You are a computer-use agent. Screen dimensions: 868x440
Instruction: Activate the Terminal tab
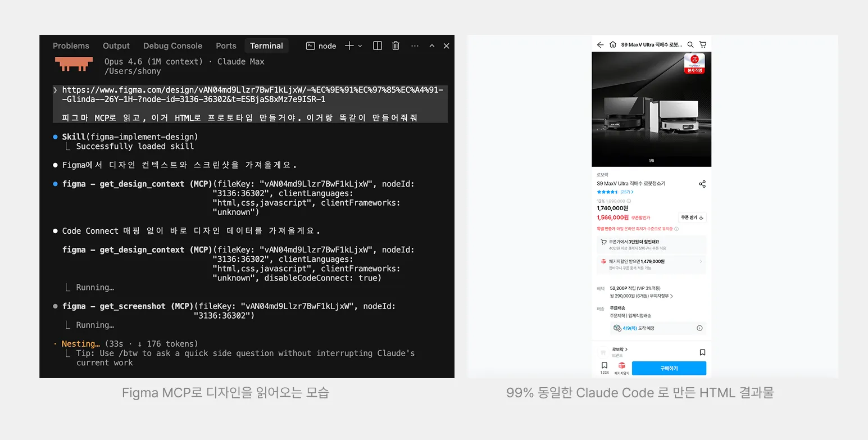[x=266, y=46]
